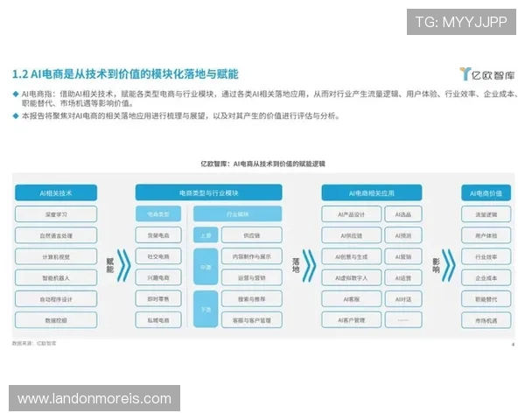Click the 计算机视觉 box
The height and width of the screenshot is (420, 525).
(x=56, y=257)
